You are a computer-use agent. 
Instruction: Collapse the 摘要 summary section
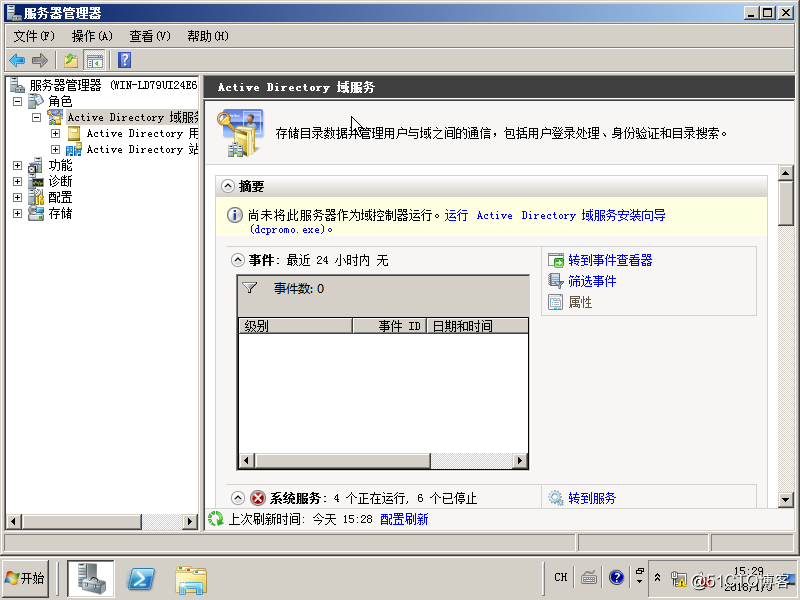tap(228, 186)
